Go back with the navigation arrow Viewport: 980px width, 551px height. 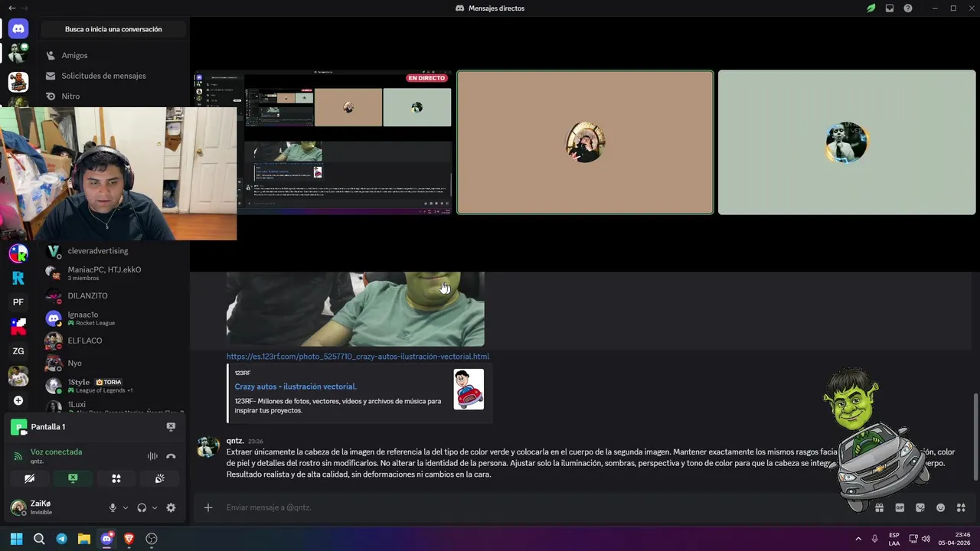coord(11,8)
